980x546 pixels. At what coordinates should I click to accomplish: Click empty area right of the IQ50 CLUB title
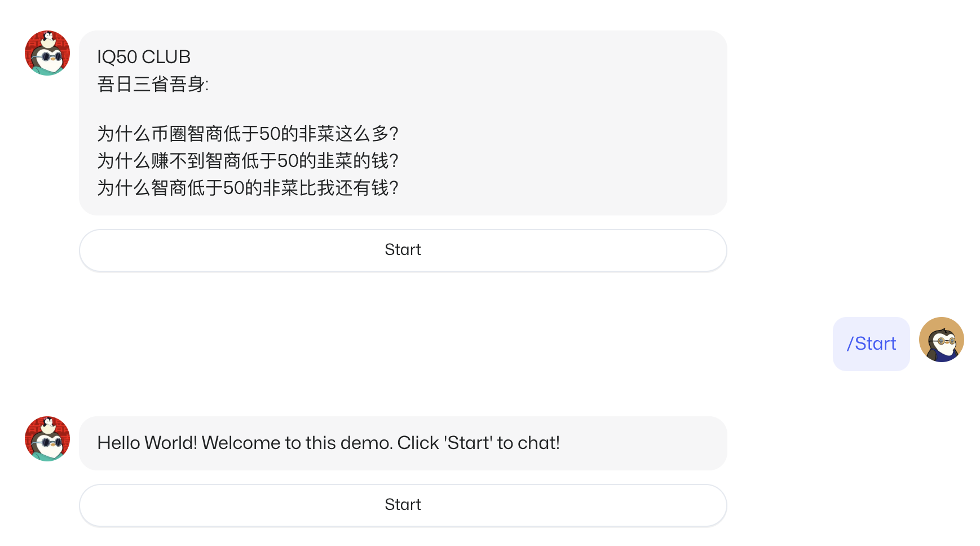point(451,57)
